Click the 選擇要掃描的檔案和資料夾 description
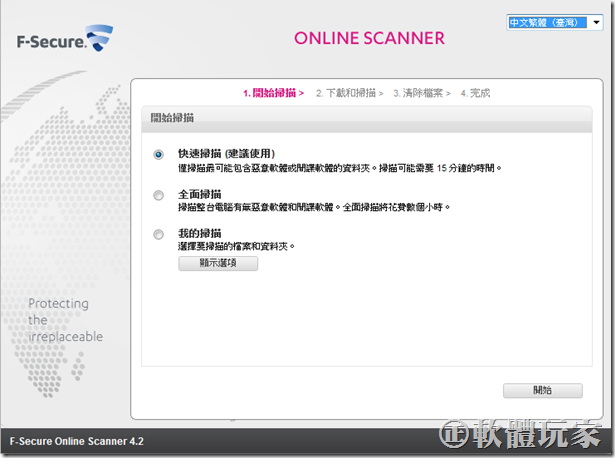 point(236,246)
